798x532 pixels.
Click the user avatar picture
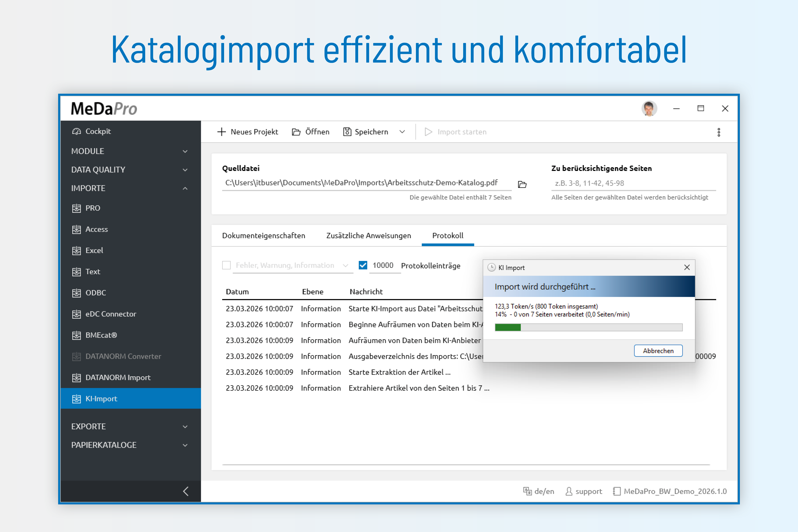(x=649, y=109)
